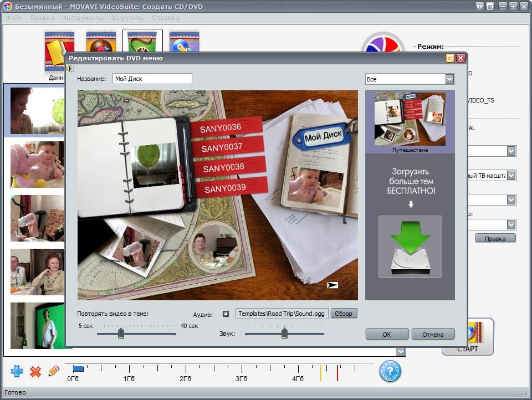Open help with blue question mark icon

390,371
